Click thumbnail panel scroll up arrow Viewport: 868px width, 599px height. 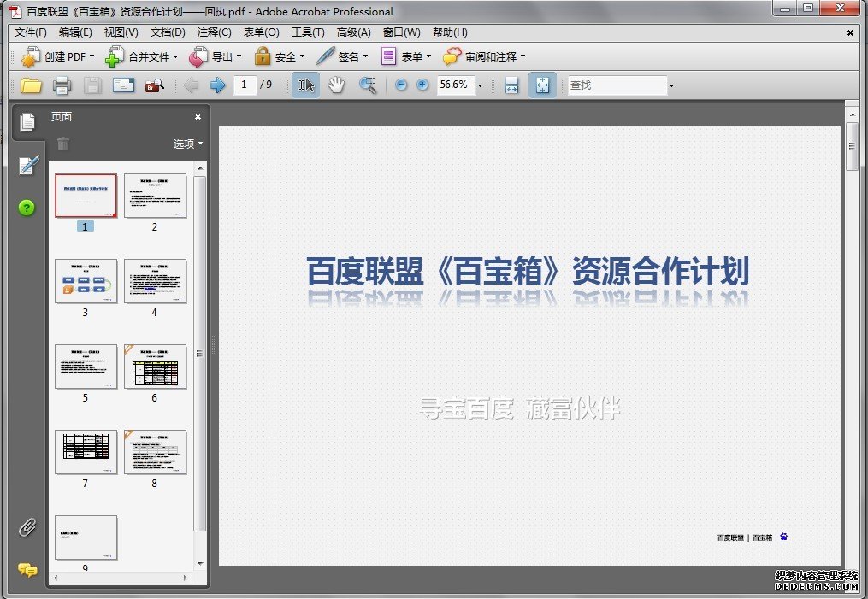point(200,167)
